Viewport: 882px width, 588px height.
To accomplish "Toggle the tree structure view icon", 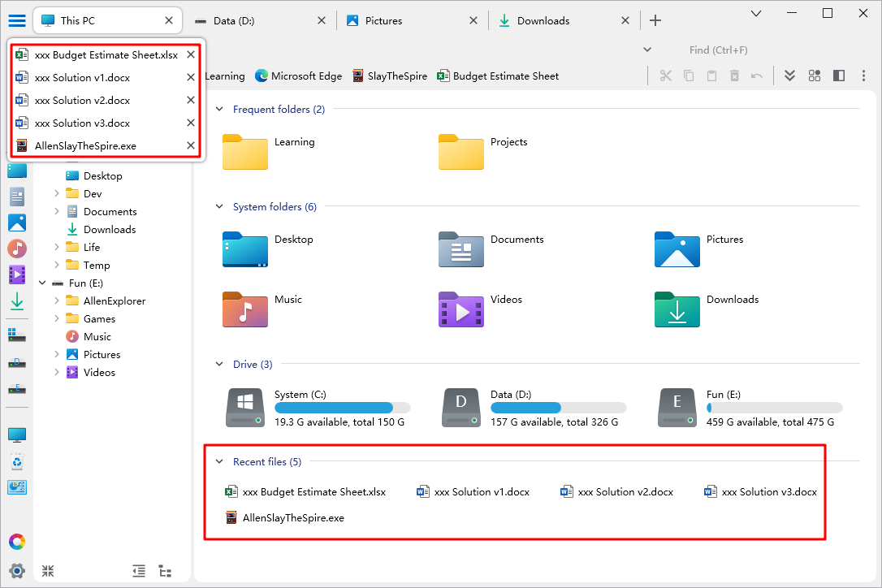I will [x=165, y=571].
